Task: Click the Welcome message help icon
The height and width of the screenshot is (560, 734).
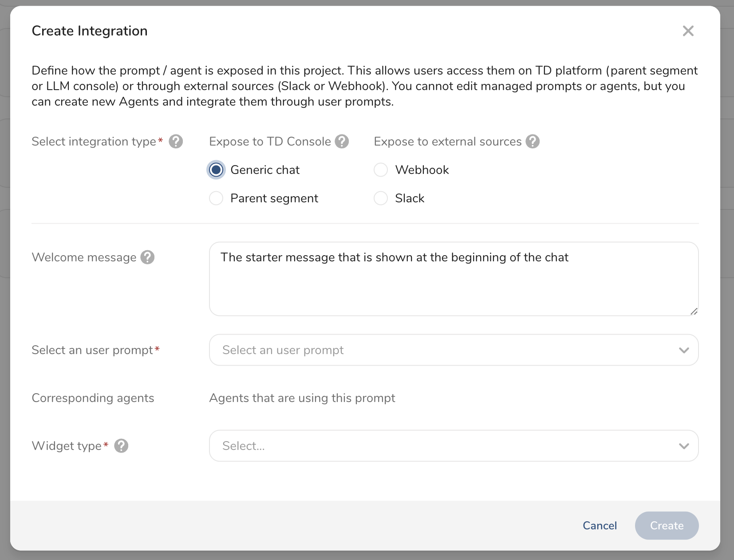Action: coord(147,257)
